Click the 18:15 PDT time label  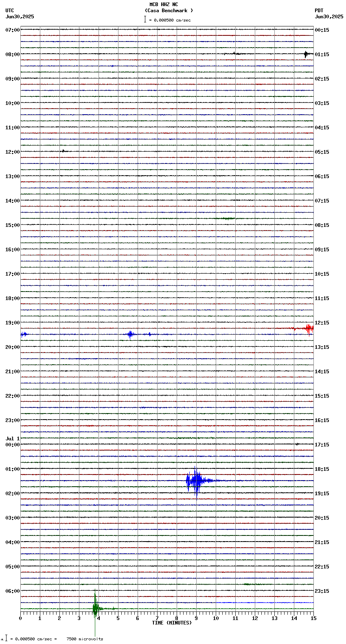(322, 469)
